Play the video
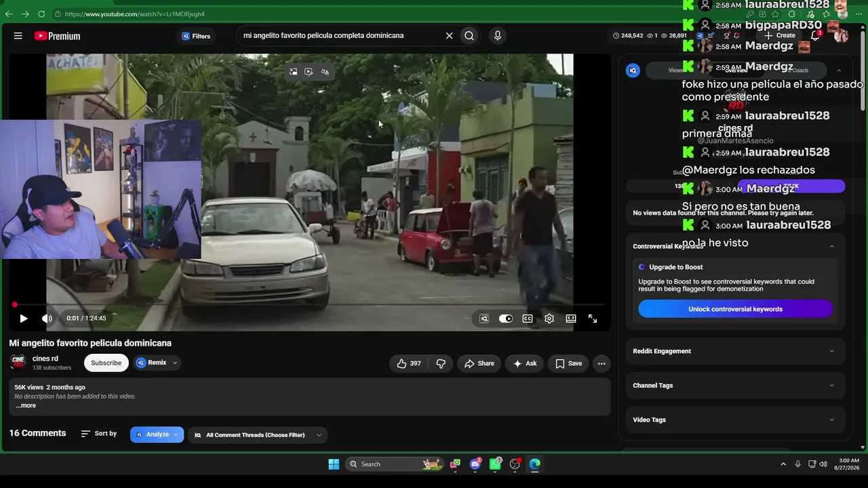Screen dimensions: 868x488 click(x=24, y=319)
